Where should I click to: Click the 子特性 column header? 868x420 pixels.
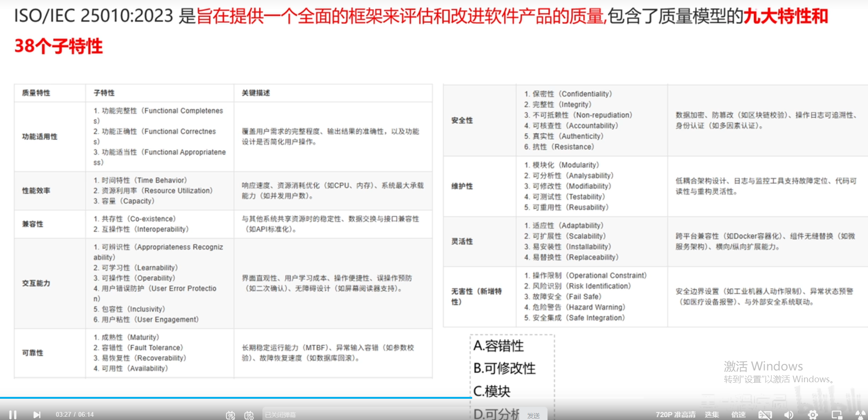tap(104, 93)
